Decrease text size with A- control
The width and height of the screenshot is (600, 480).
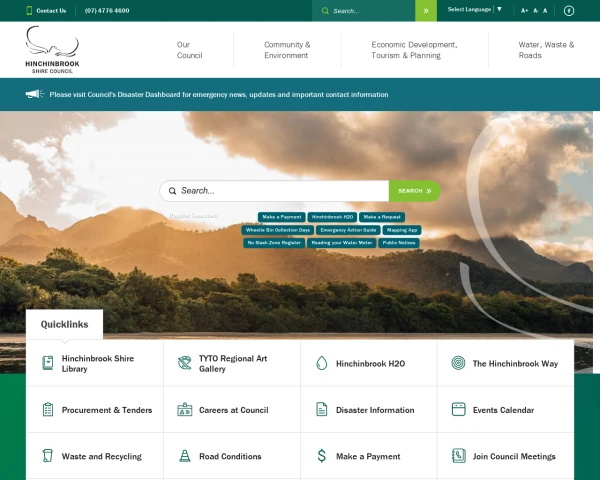coord(535,11)
